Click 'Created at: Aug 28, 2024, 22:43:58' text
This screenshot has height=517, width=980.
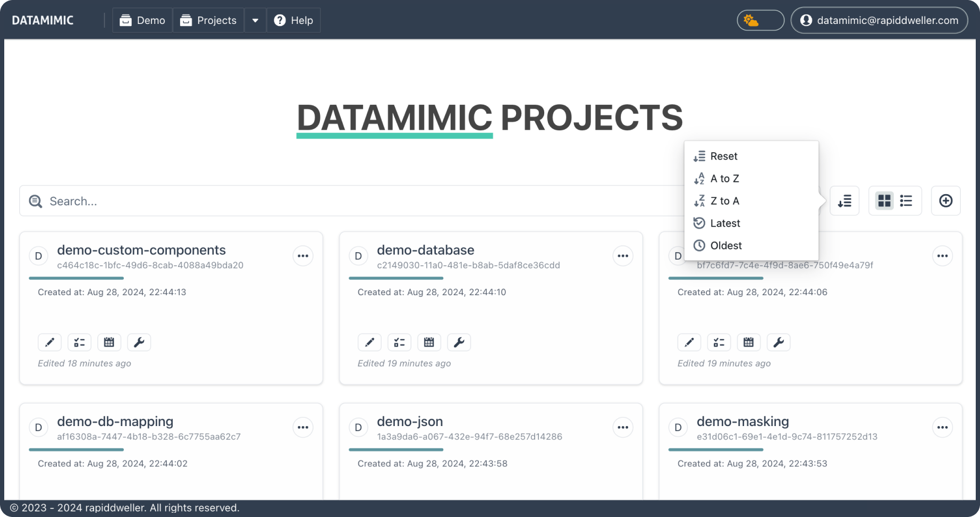tap(433, 463)
